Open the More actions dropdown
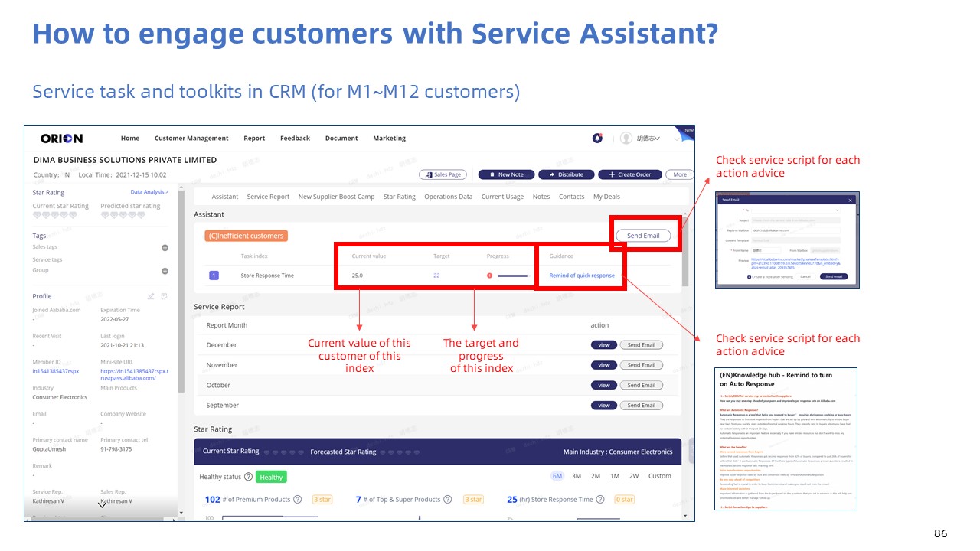 coord(680,174)
